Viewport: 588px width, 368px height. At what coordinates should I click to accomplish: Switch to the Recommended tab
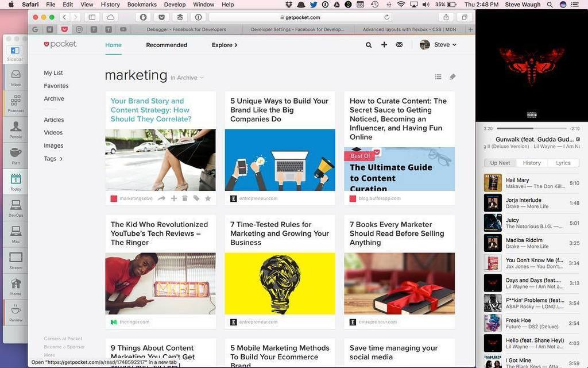[x=167, y=44]
